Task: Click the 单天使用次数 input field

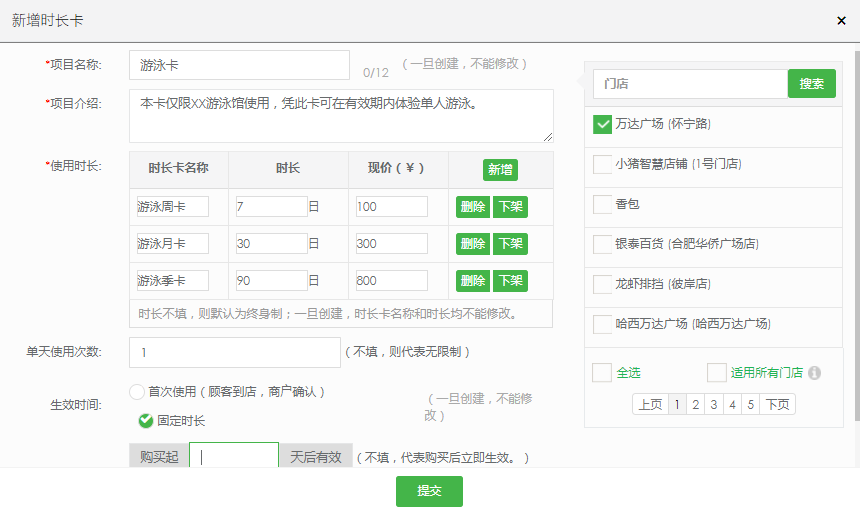Action: [235, 352]
